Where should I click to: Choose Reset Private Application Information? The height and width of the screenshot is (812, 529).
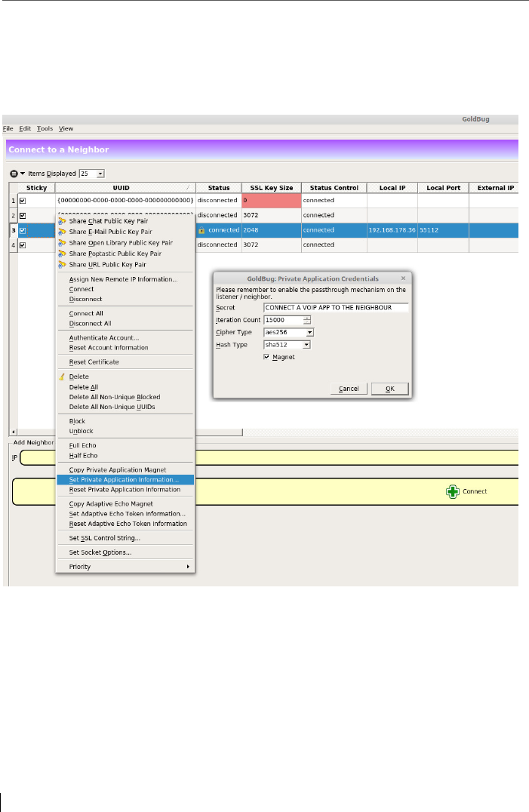[x=125, y=490]
